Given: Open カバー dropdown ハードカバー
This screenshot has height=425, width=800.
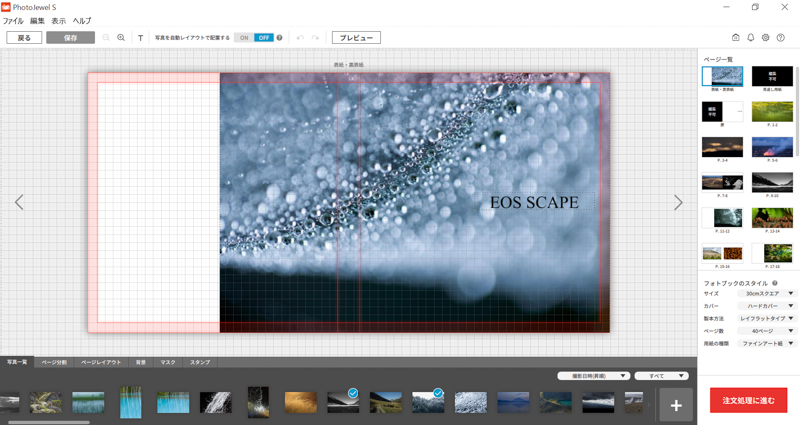Looking at the screenshot, I should pyautogui.click(x=767, y=306).
